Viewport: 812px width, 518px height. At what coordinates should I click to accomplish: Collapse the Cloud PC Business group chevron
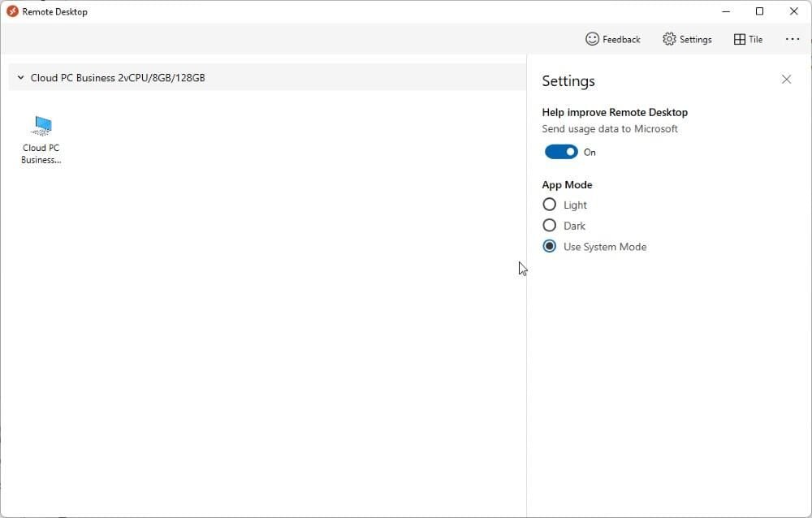click(x=21, y=78)
